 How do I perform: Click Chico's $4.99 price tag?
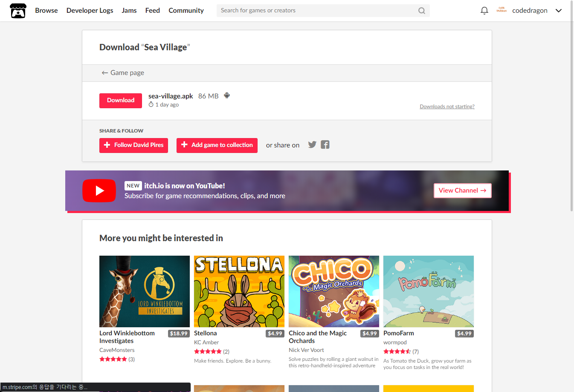pos(370,334)
